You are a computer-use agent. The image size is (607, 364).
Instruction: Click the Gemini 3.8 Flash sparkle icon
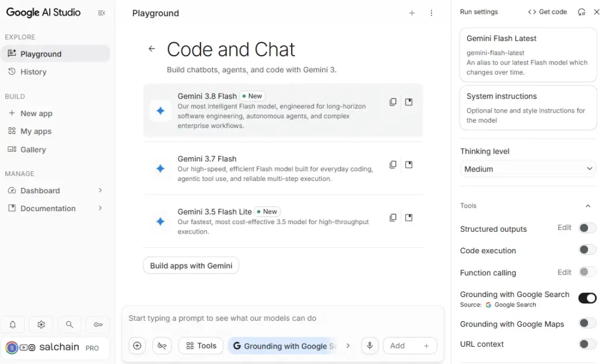160,111
